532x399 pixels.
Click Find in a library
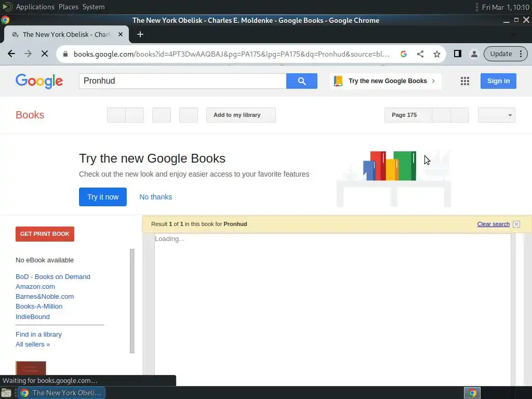coord(38,334)
